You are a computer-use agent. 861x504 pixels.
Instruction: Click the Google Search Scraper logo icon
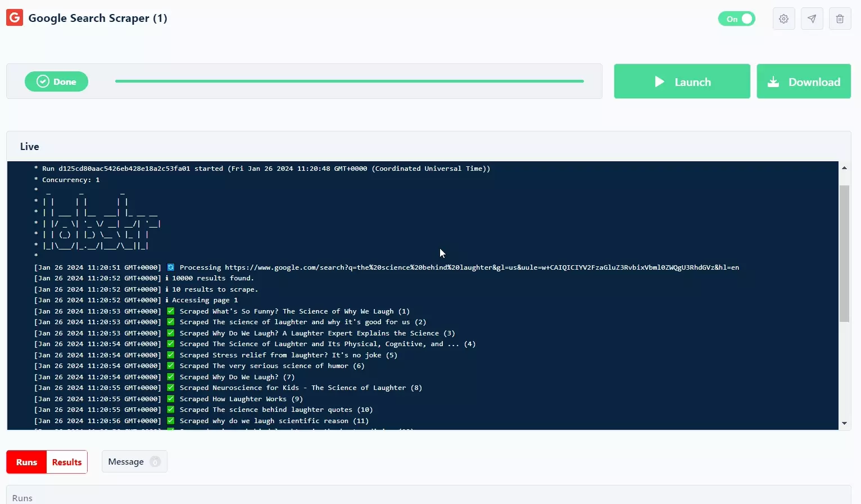coord(14,17)
